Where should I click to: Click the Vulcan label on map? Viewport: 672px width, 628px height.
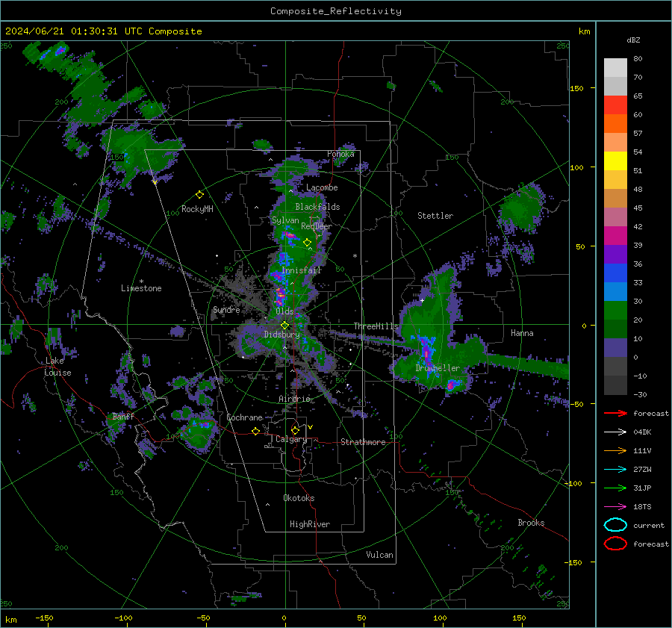click(x=379, y=555)
